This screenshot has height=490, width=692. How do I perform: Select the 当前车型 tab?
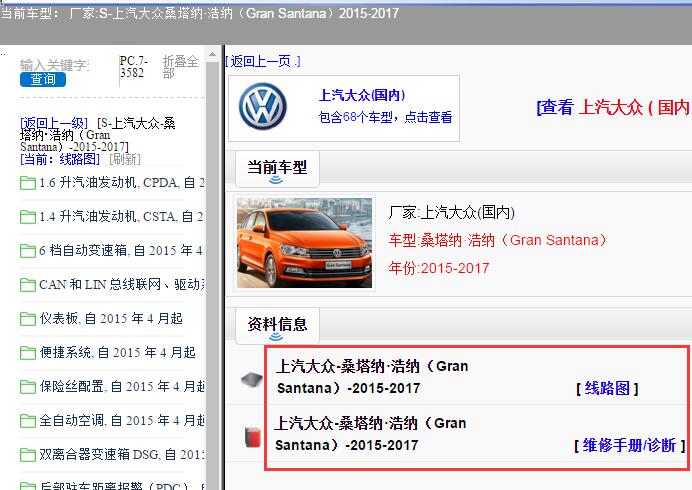click(277, 169)
